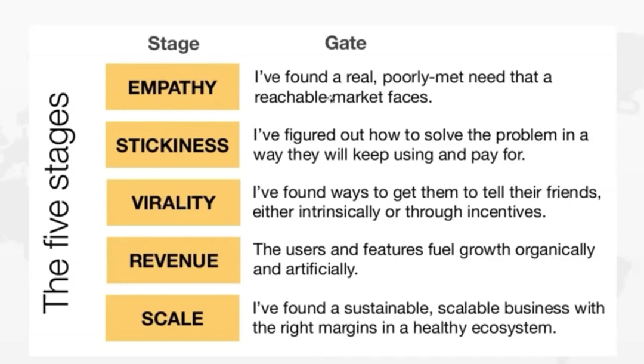Click the "Stage" column header

coord(174,44)
